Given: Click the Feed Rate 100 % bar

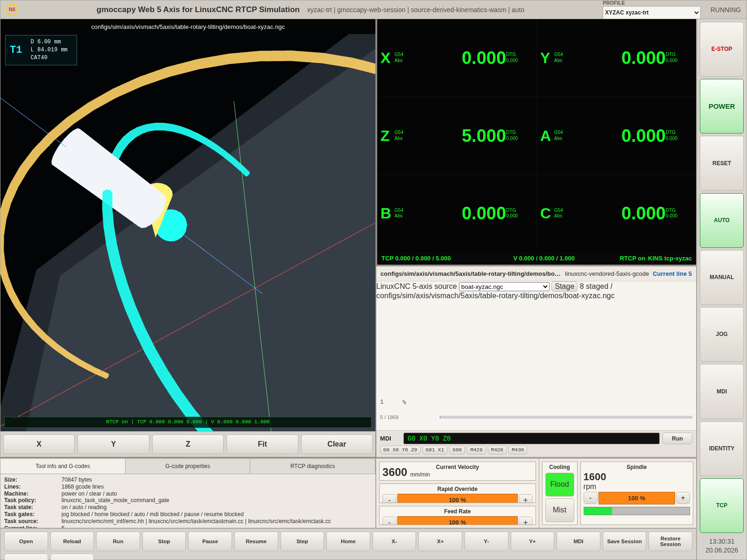Looking at the screenshot, I should coord(457,521).
